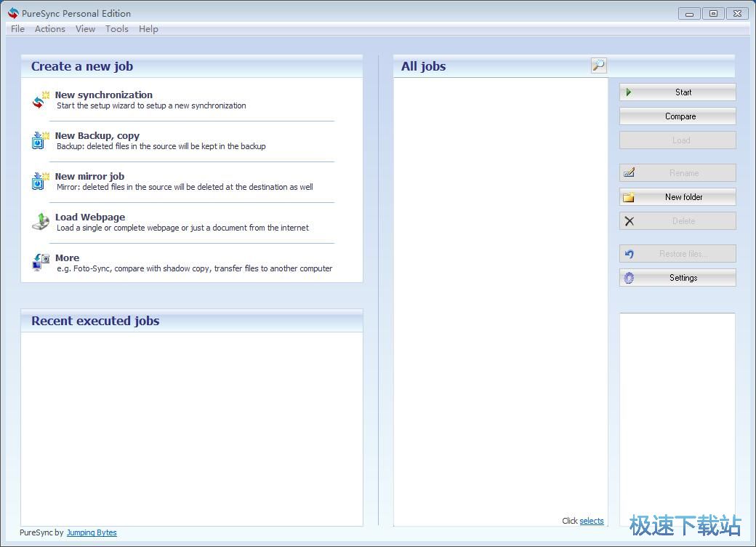
Task: Click the green play icon on Start
Action: (628, 92)
